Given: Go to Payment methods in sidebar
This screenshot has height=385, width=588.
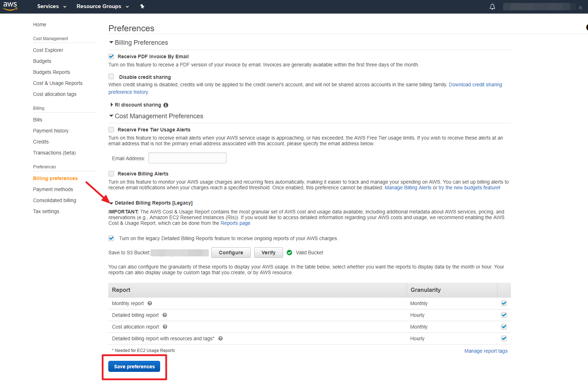Looking at the screenshot, I should [x=53, y=189].
